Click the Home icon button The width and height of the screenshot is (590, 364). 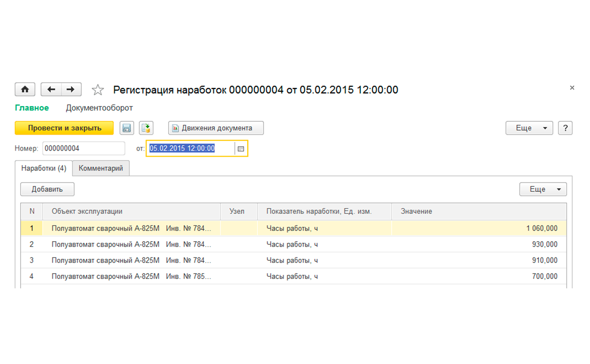click(25, 89)
